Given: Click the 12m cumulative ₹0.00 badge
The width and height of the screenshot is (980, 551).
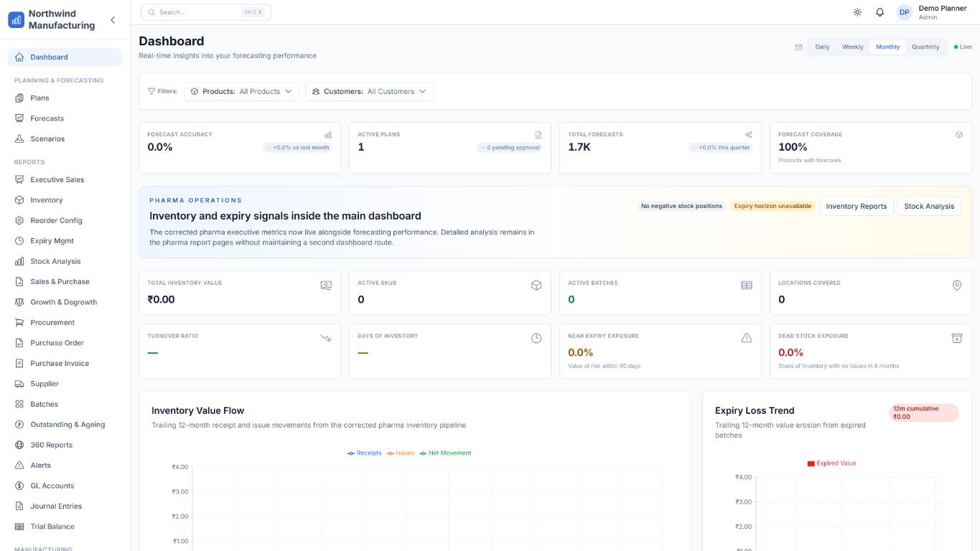Looking at the screenshot, I should 924,413.
